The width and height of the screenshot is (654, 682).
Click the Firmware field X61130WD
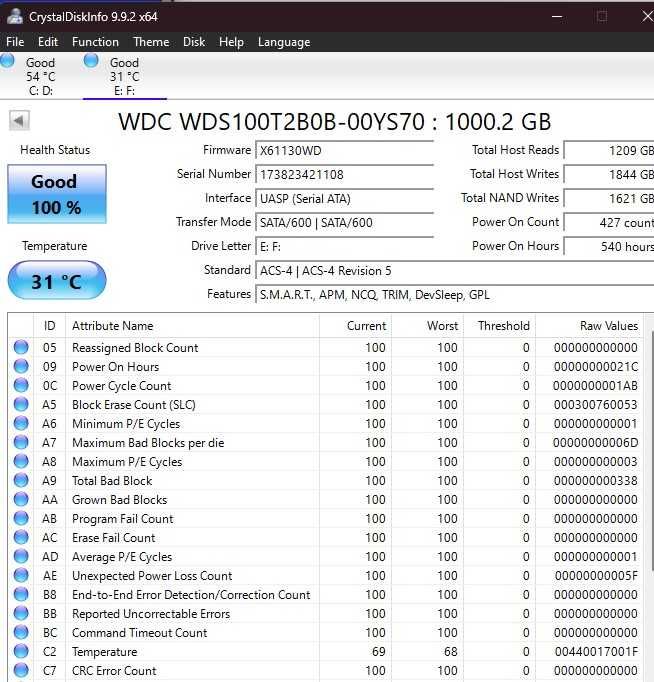pos(344,150)
